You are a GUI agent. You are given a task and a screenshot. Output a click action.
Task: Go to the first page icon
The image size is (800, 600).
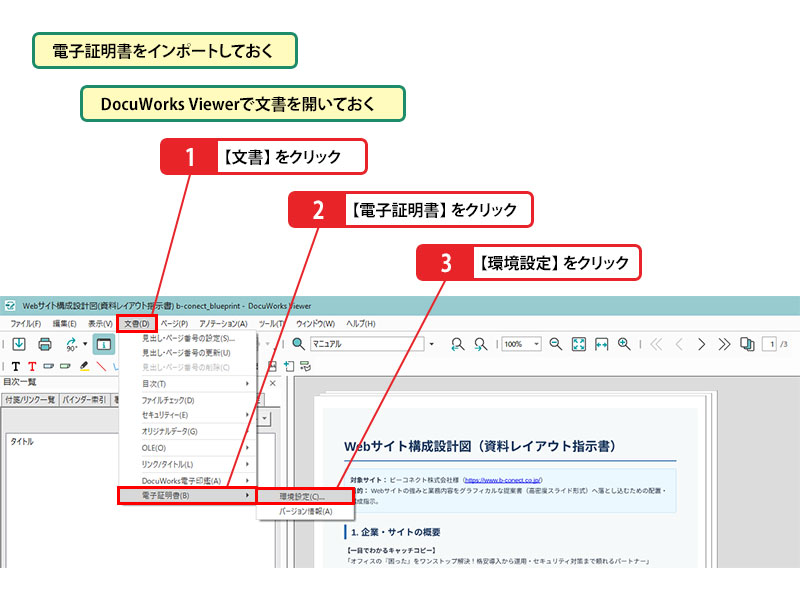(656, 344)
